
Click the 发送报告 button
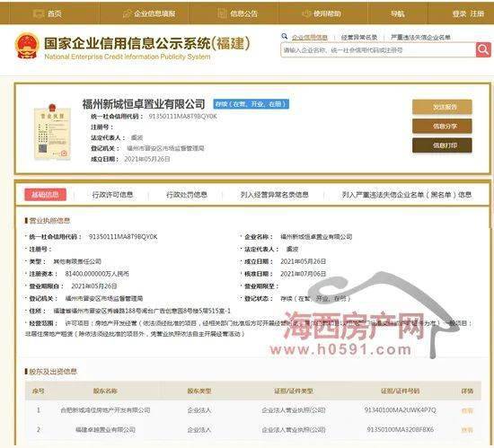[x=442, y=107]
